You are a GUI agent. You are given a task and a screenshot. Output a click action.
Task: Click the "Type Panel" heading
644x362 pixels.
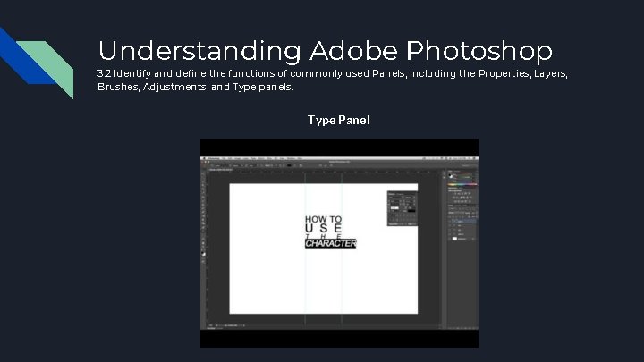(339, 121)
